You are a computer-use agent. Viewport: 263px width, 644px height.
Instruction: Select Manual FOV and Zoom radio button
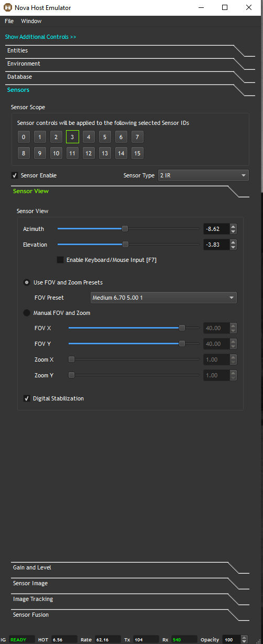pos(27,313)
